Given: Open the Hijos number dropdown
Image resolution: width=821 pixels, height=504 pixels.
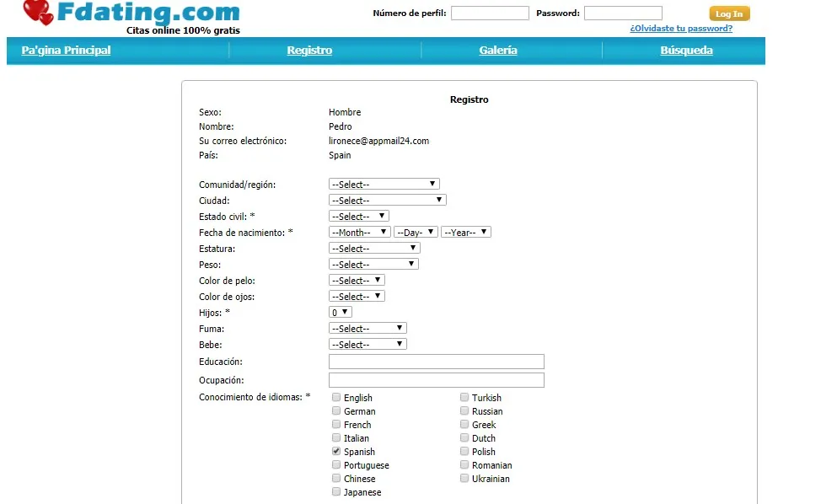Looking at the screenshot, I should (341, 313).
